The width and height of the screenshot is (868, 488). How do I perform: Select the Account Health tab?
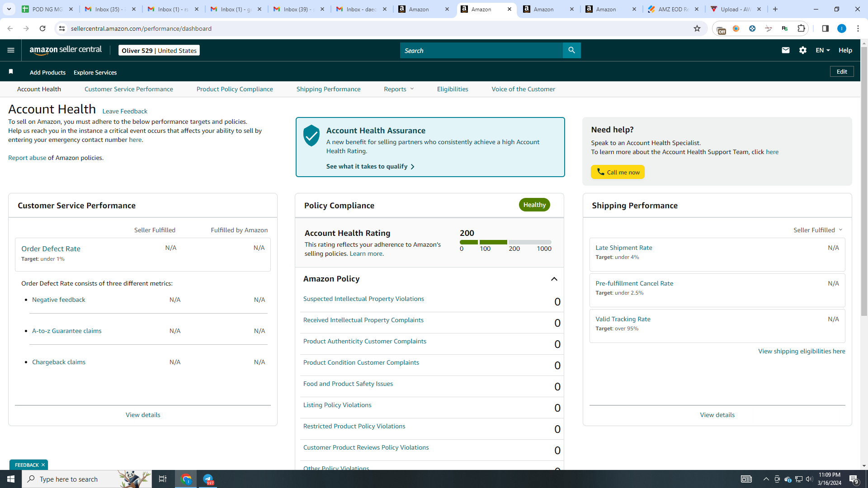39,89
